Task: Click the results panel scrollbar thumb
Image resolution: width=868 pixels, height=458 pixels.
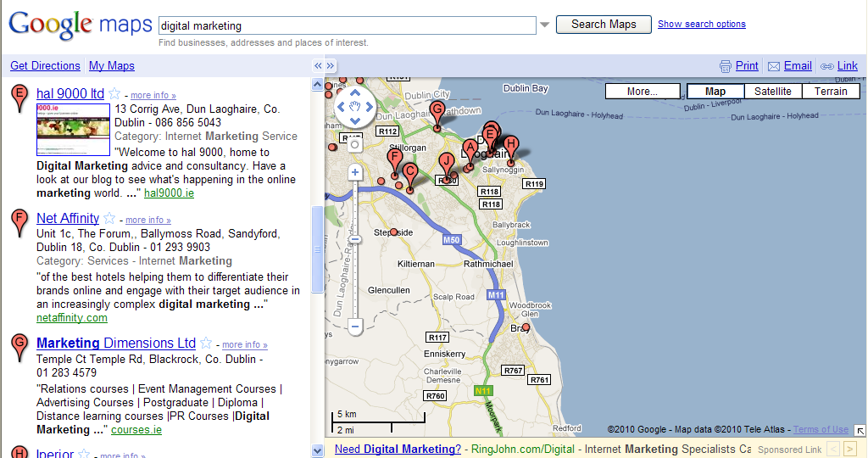Action: point(317,249)
